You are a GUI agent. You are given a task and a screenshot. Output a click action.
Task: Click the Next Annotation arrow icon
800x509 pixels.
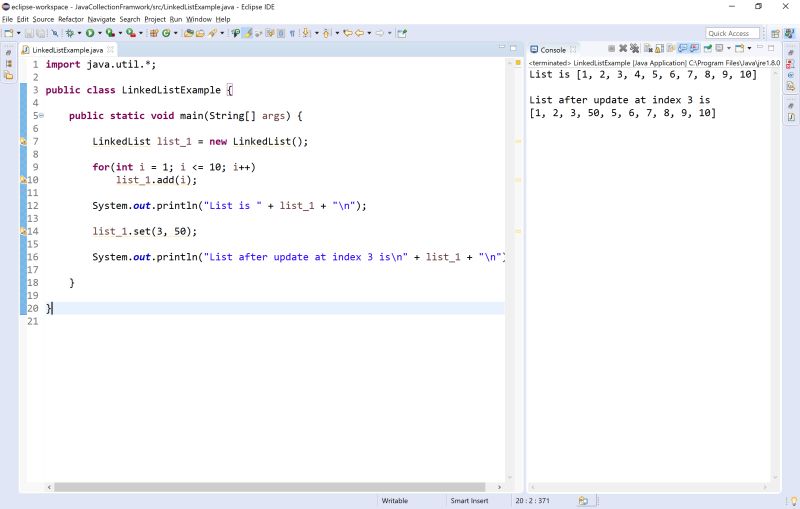[306, 33]
